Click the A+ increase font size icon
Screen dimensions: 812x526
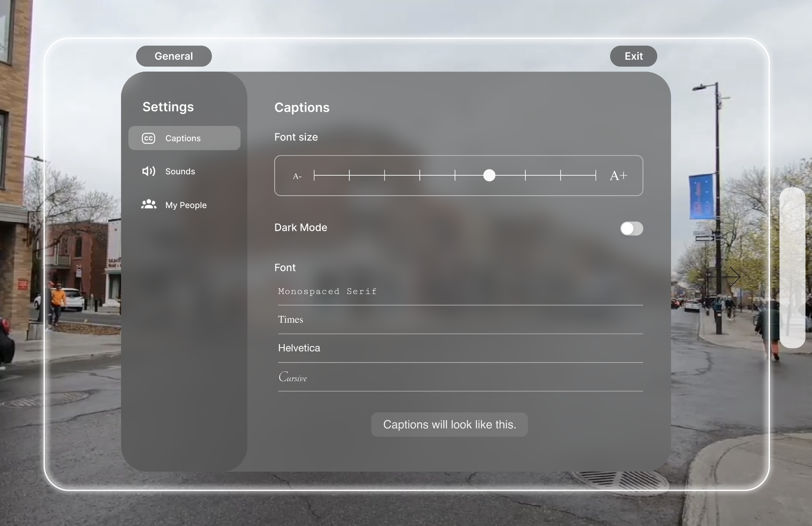618,176
